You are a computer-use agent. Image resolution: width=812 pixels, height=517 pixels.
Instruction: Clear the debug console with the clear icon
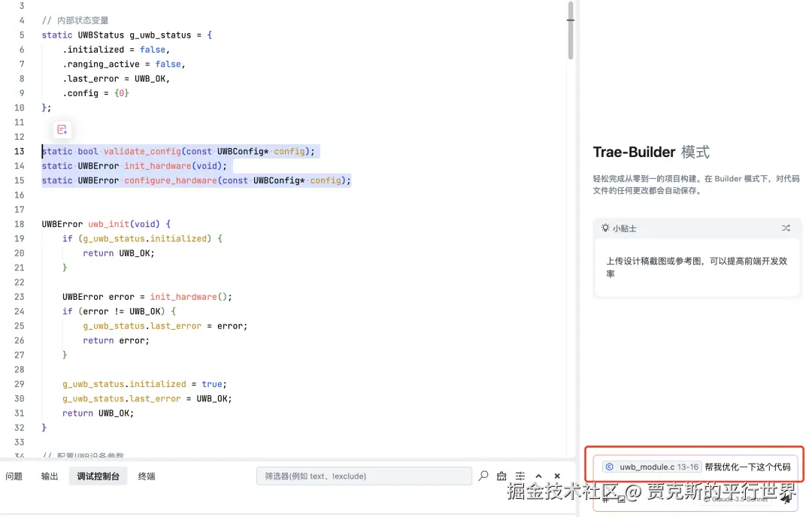click(501, 476)
